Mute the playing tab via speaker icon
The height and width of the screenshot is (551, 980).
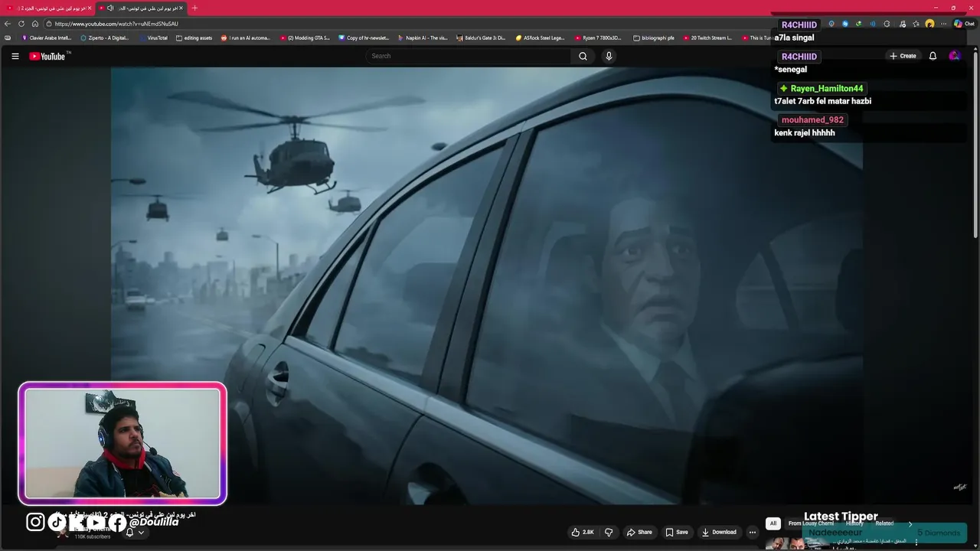(x=110, y=8)
